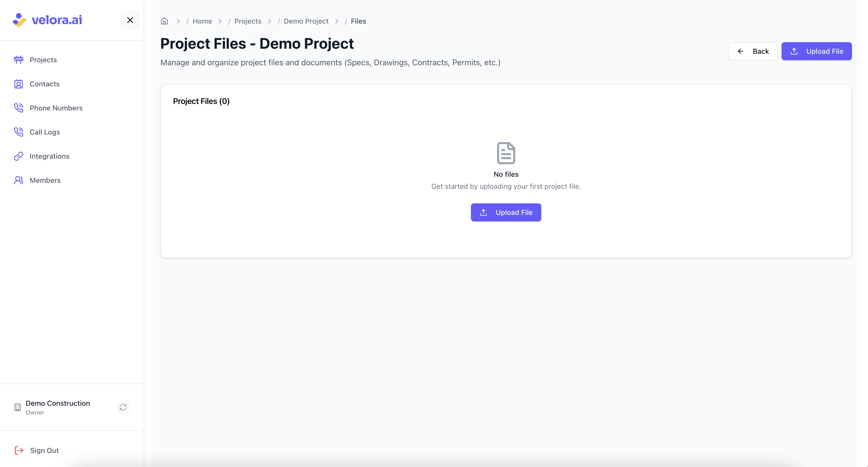Click the Contacts badge icon

(x=19, y=84)
